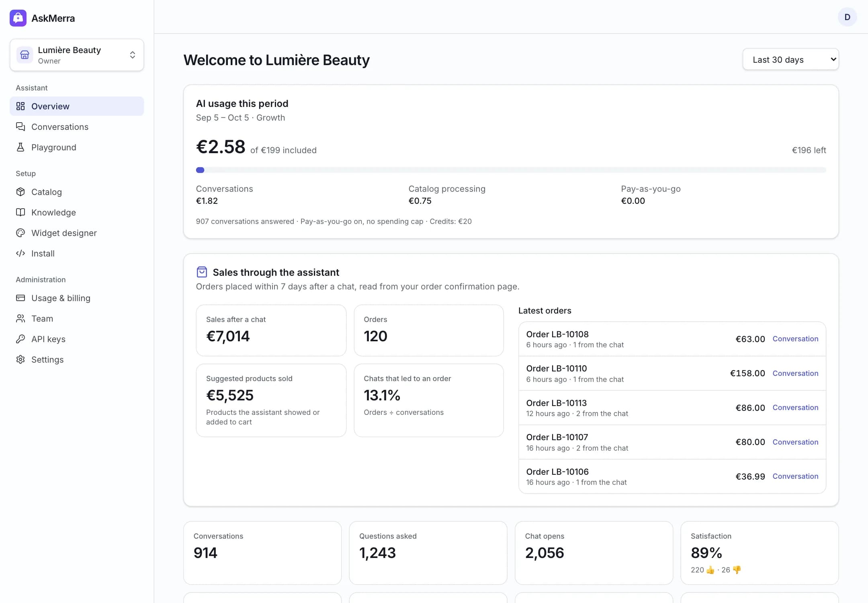
Task: Click the Pay-as-you-go €0.00 amount
Action: 633,201
